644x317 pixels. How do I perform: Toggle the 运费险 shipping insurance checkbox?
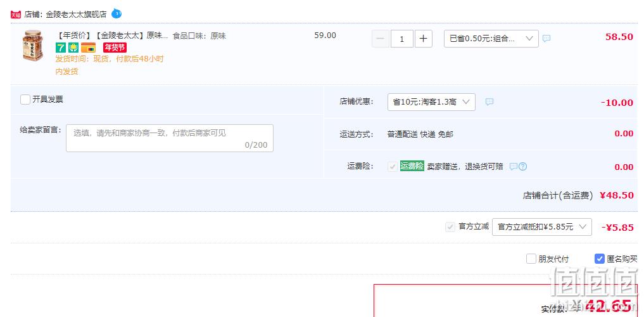[393, 167]
